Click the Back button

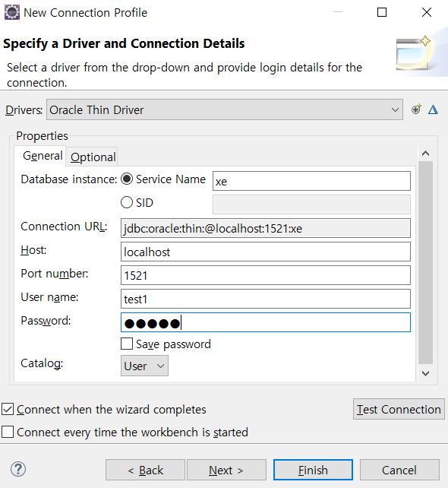click(145, 470)
